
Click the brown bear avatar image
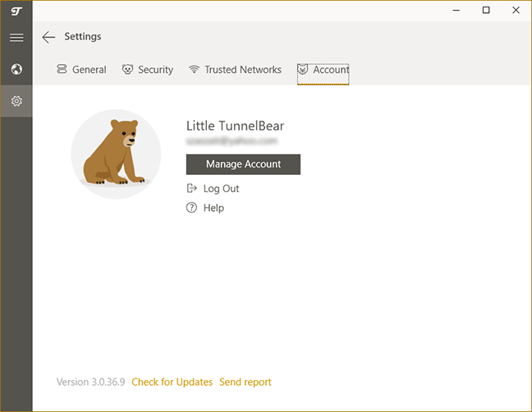tap(115, 153)
